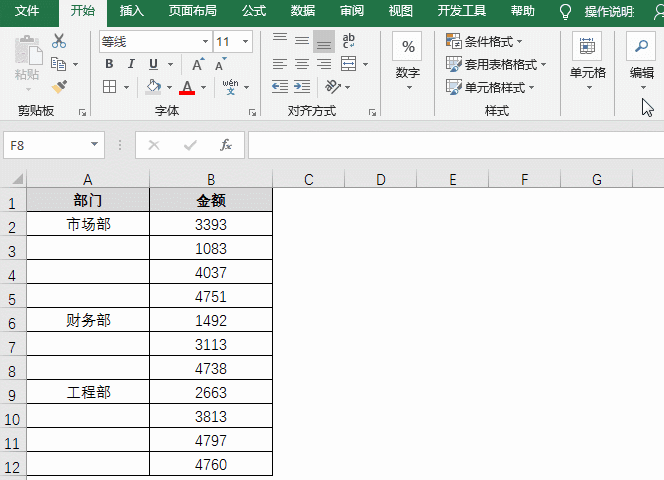Expand Name Box dropdown arrow

[x=94, y=145]
